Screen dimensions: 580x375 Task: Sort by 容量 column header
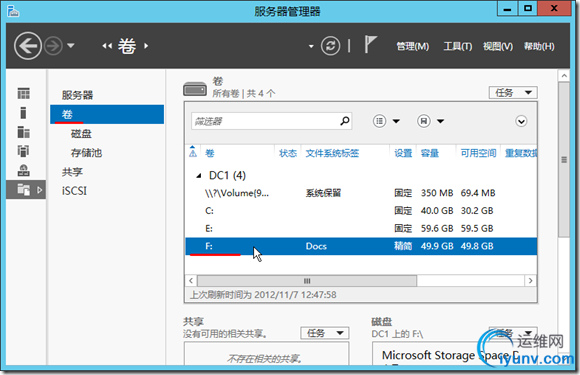point(429,153)
